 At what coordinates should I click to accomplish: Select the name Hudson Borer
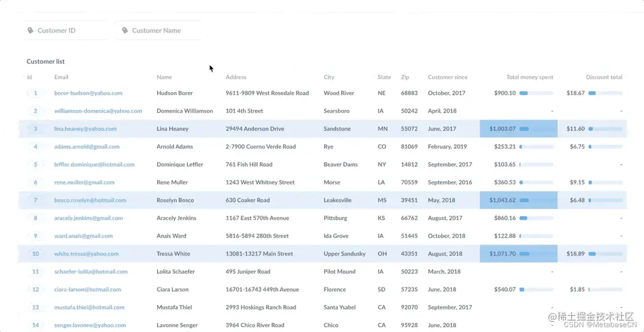(174, 93)
